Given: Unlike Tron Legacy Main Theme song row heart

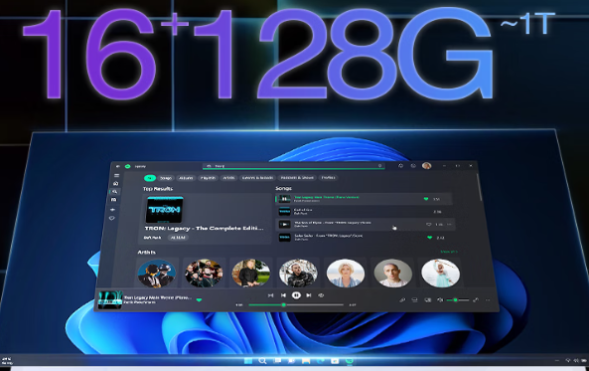Looking at the screenshot, I should pos(426,199).
